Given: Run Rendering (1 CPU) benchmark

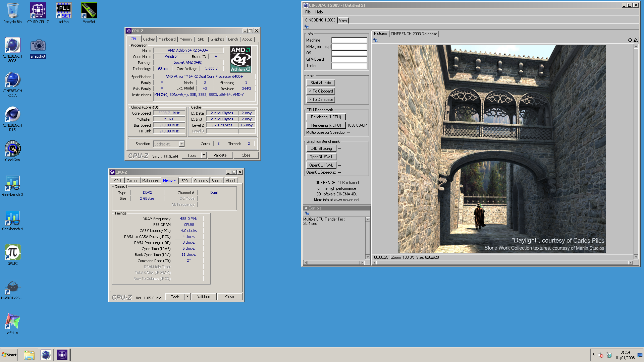Looking at the screenshot, I should pyautogui.click(x=326, y=117).
